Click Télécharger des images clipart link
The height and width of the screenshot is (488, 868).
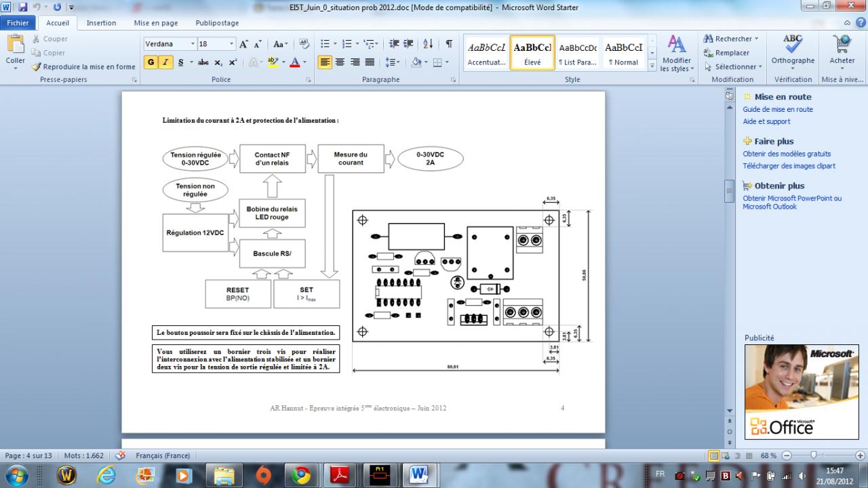point(789,166)
